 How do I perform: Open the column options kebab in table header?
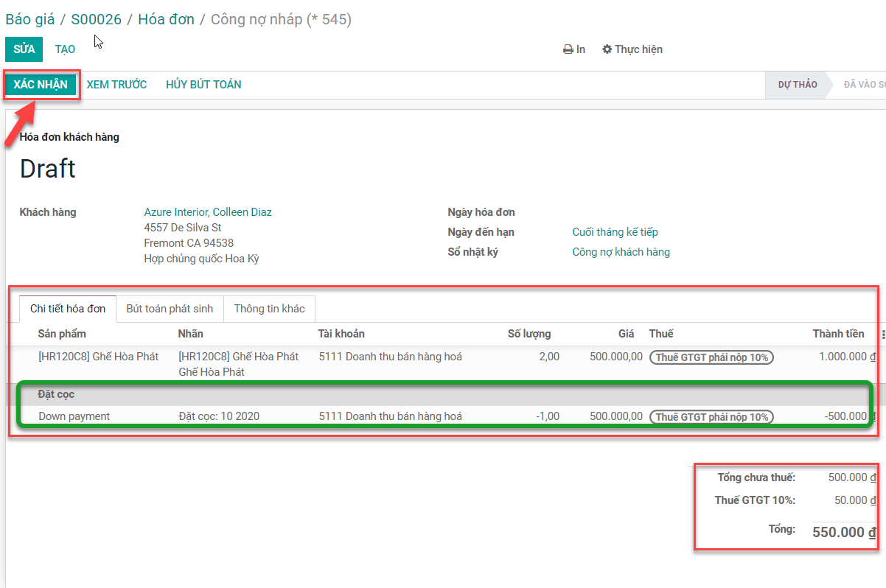883,334
